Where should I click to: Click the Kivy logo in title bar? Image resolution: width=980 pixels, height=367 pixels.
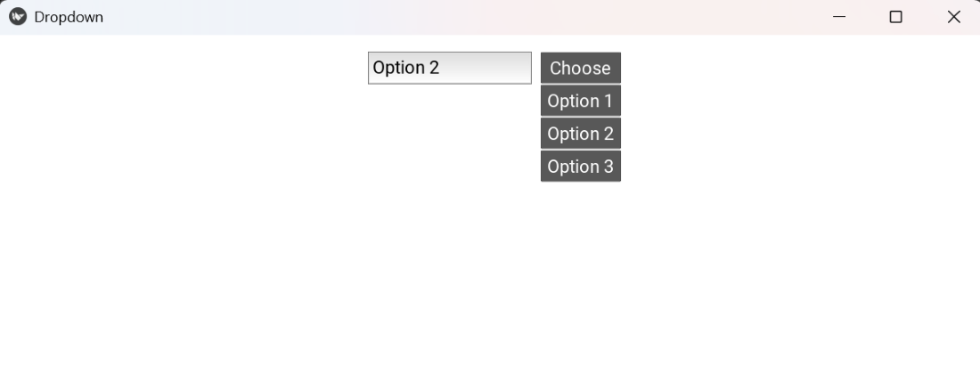(x=18, y=17)
